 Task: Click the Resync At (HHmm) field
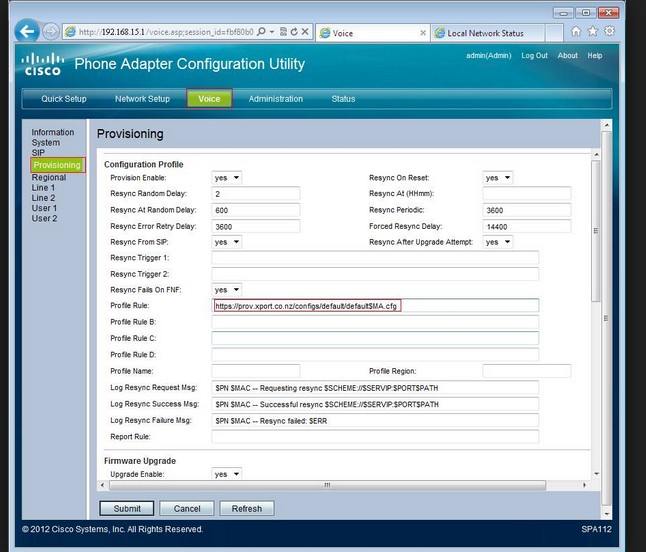tap(527, 194)
